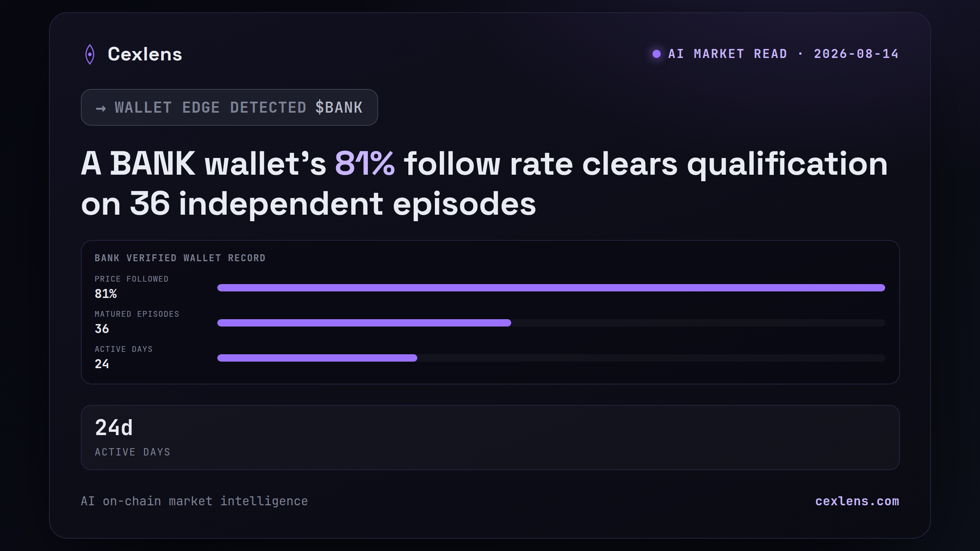Screen dimensions: 980x551
Task: Click the 24d Active Days stat card
Action: pyautogui.click(x=490, y=438)
